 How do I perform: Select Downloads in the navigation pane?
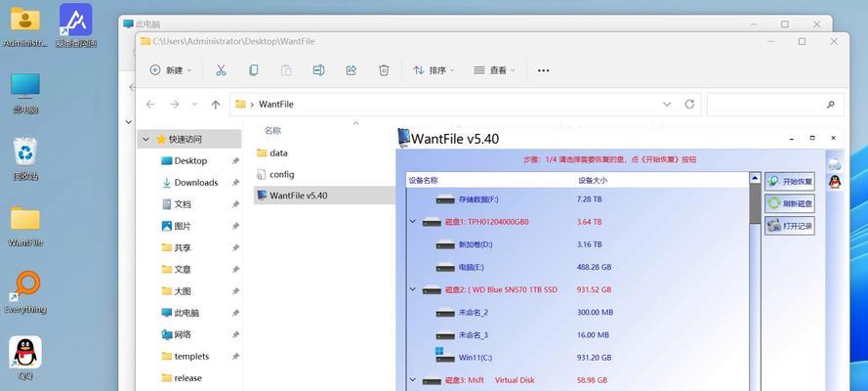coord(189,182)
